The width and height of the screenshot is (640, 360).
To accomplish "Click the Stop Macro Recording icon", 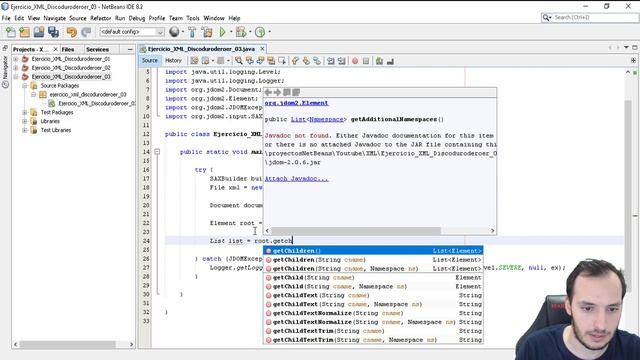I will click(366, 61).
